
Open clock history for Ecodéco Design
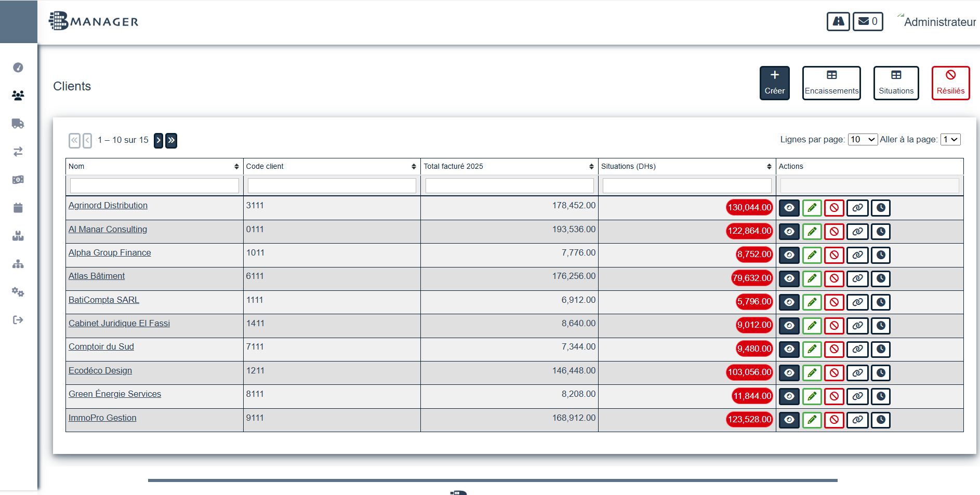click(881, 372)
